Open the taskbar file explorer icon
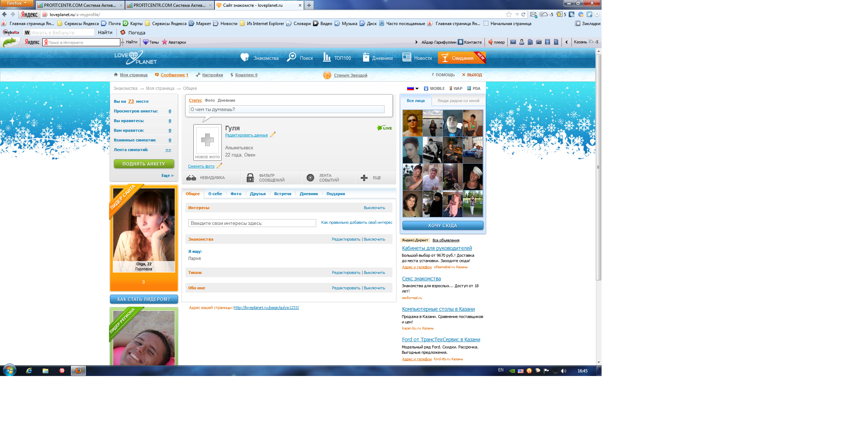This screenshot has width=868, height=434. click(x=45, y=371)
